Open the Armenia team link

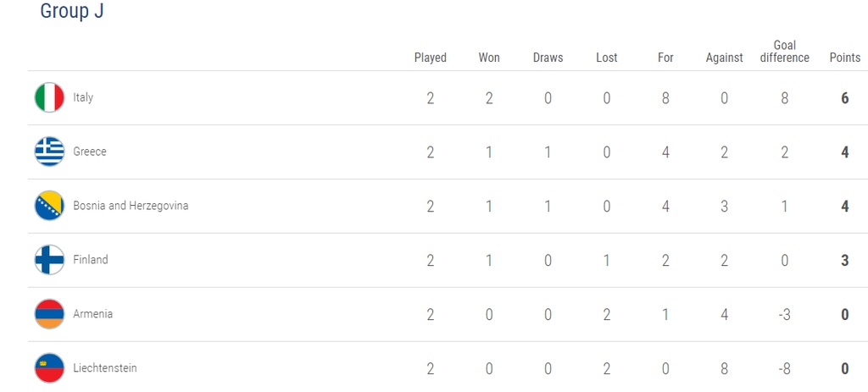point(92,314)
